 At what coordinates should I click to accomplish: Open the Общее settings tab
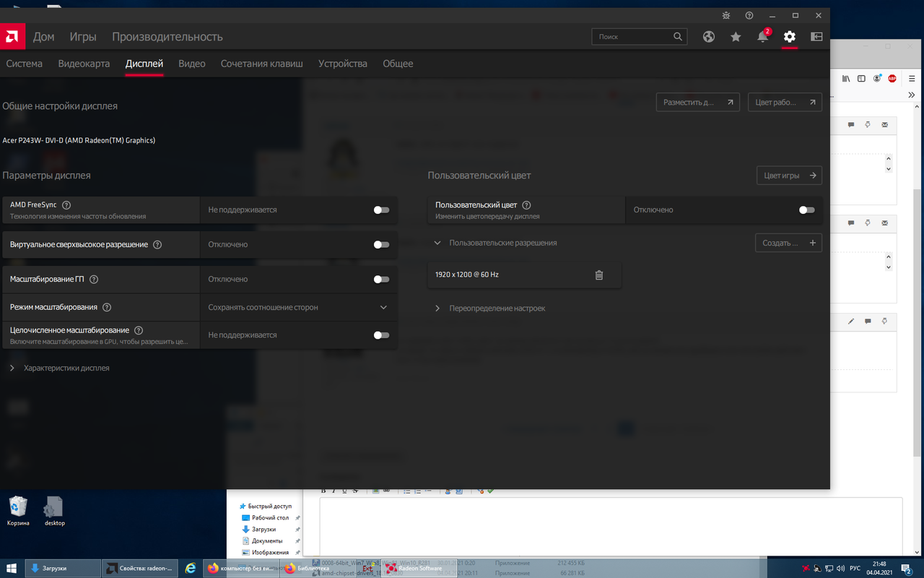tap(398, 64)
